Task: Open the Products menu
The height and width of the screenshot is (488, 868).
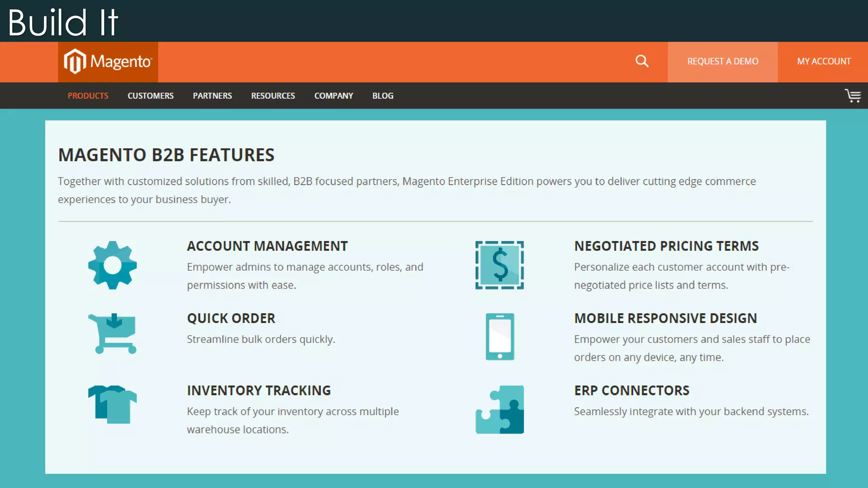Action: [88, 96]
